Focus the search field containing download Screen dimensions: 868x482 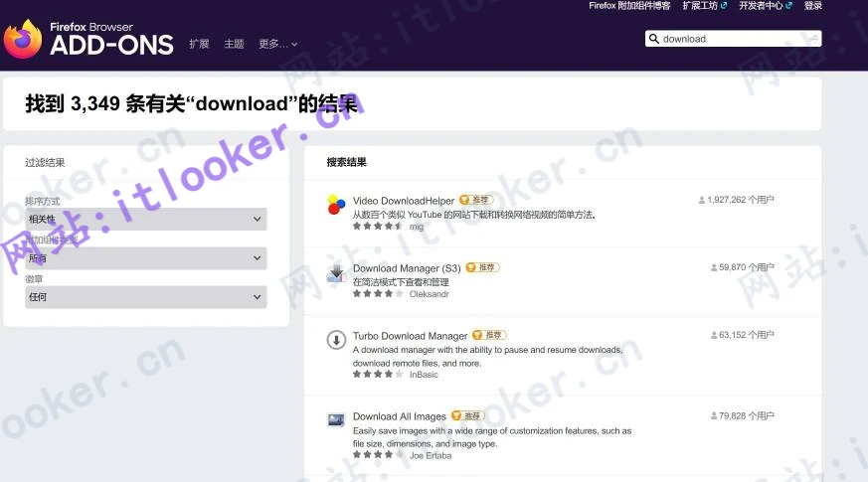coord(734,39)
